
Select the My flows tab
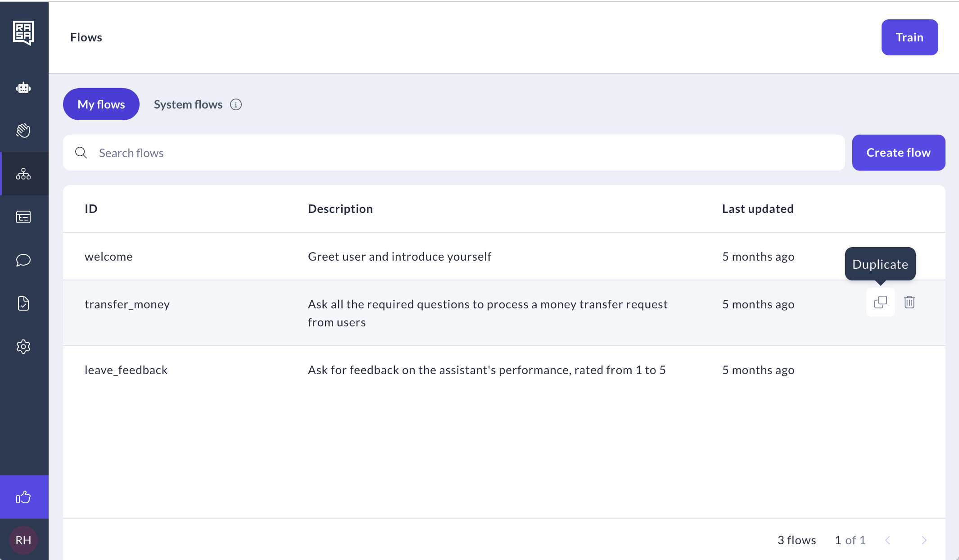(101, 104)
